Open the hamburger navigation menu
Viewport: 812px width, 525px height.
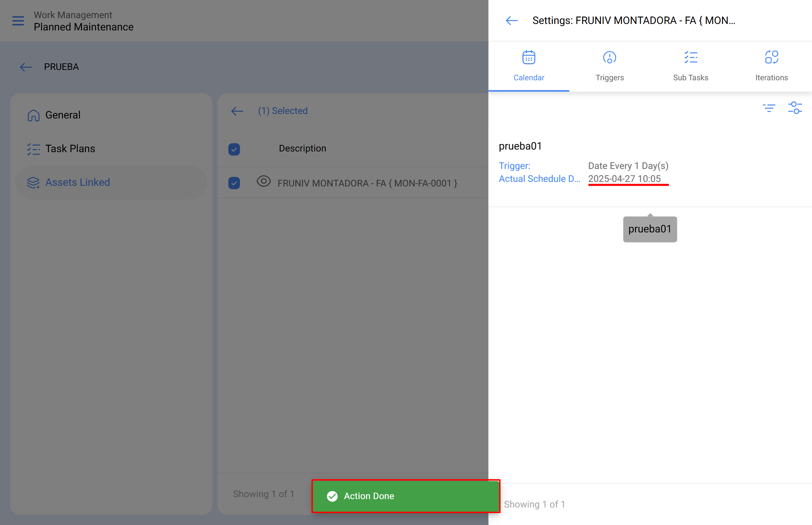18,21
